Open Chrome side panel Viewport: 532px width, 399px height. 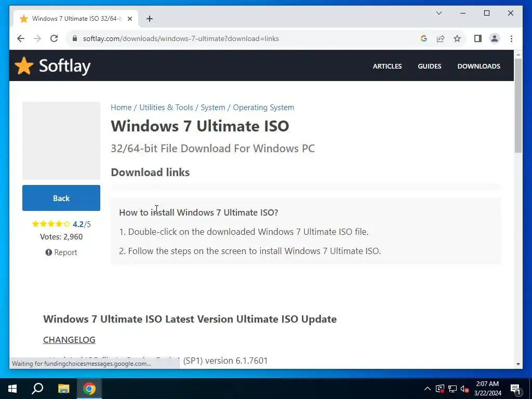click(478, 38)
